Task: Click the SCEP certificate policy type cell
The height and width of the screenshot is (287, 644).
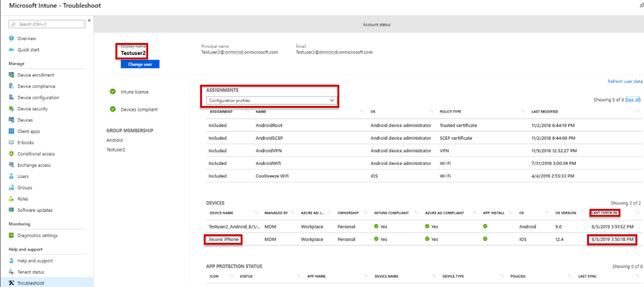Action: point(456,137)
